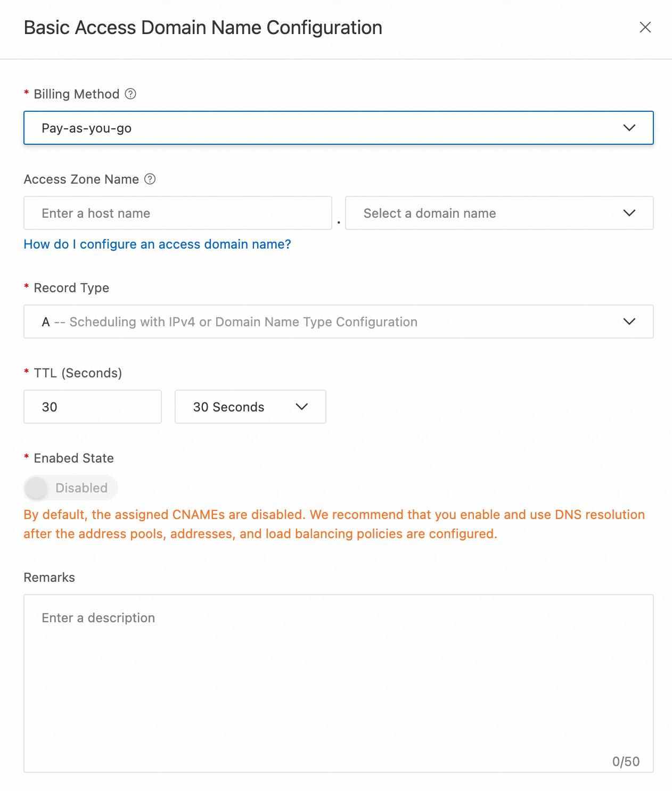Click the 0/50 character counter

point(626,762)
